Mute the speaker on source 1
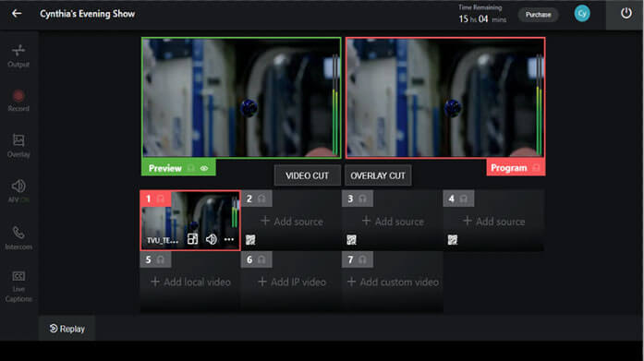Image resolution: width=644 pixels, height=361 pixels. coord(211,239)
